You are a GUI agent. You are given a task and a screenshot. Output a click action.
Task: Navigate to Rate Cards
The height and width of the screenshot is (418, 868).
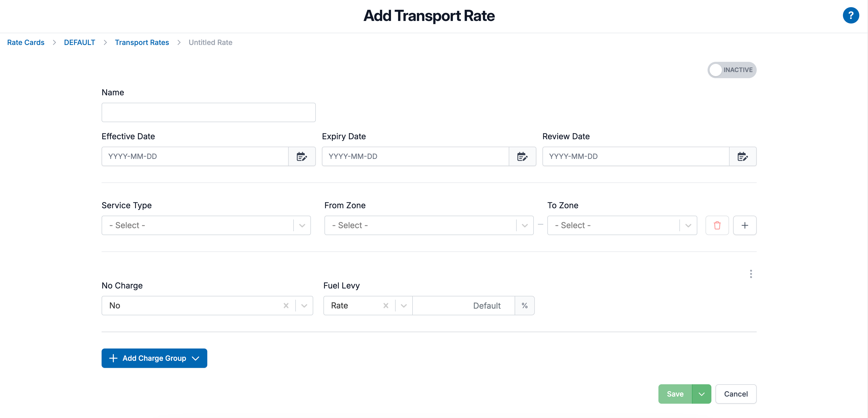tap(26, 42)
